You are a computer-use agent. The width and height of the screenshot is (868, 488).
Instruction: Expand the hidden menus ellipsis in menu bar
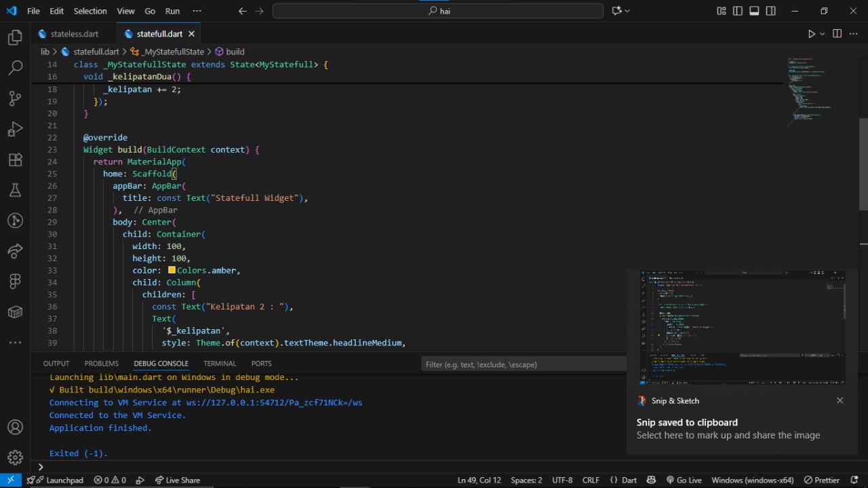coord(197,11)
